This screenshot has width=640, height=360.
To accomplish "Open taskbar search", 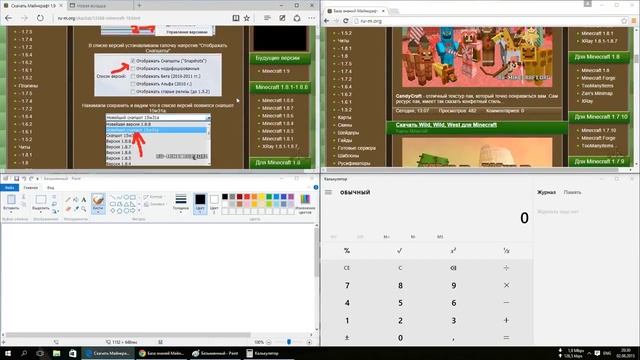I will (24, 353).
